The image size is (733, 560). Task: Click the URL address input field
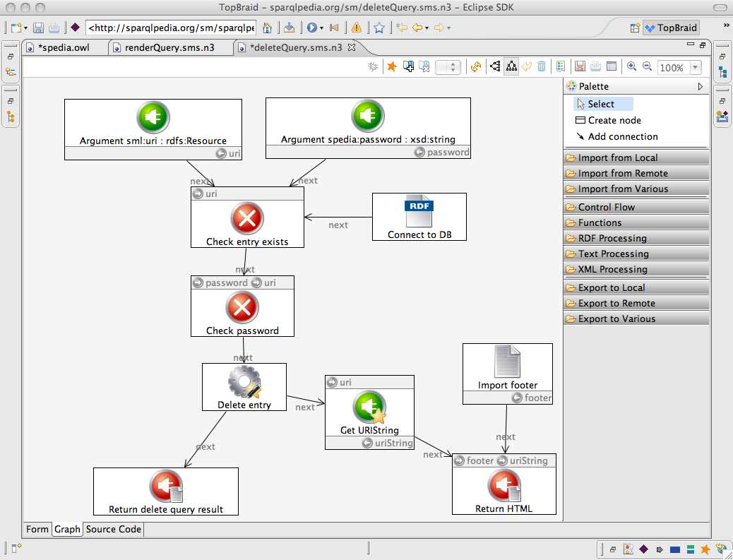(x=171, y=28)
